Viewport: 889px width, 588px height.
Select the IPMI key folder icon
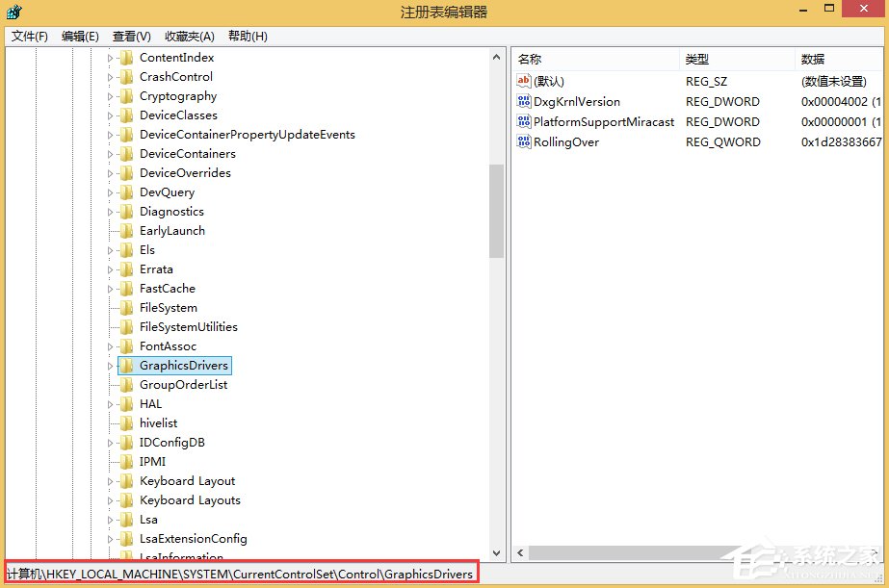pos(126,461)
